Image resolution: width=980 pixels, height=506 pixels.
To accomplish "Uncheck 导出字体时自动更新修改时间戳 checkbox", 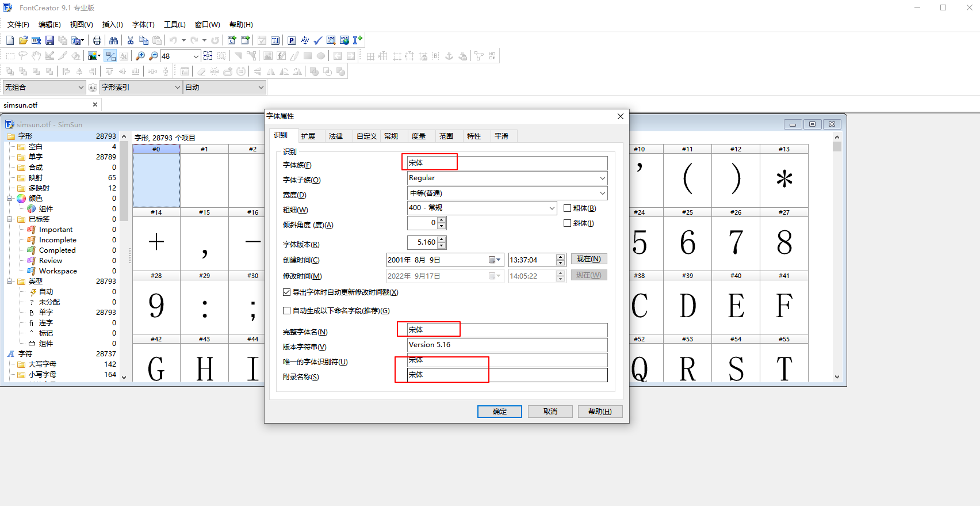I will (x=287, y=292).
